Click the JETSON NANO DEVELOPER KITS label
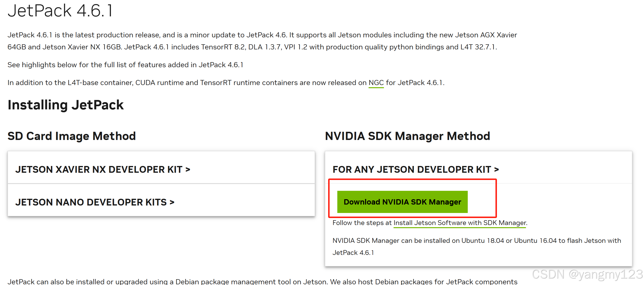Viewport: 644px width, 285px height. pyautogui.click(x=91, y=202)
